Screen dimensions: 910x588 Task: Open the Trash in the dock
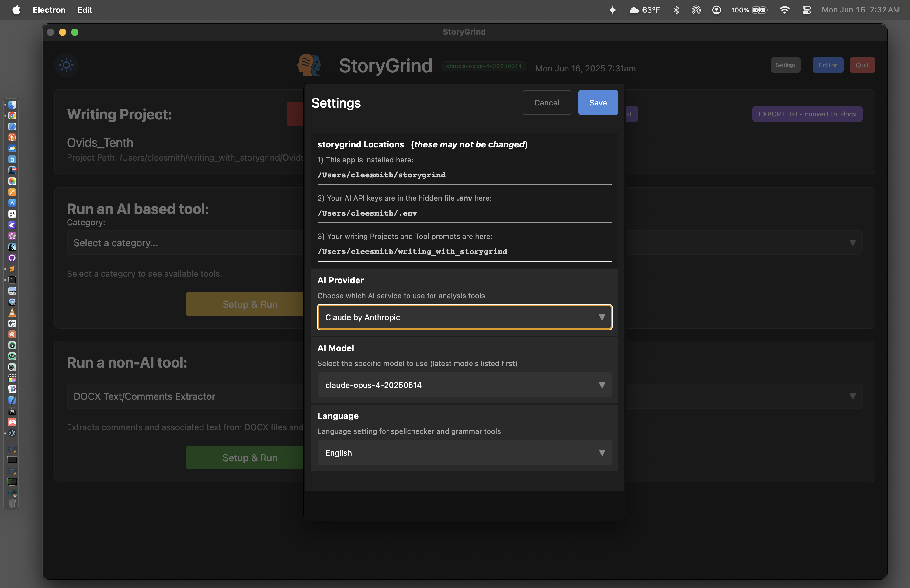click(12, 503)
